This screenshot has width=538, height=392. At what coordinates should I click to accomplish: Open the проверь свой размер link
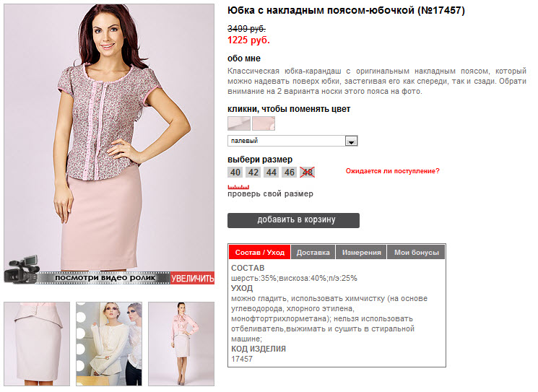[270, 193]
